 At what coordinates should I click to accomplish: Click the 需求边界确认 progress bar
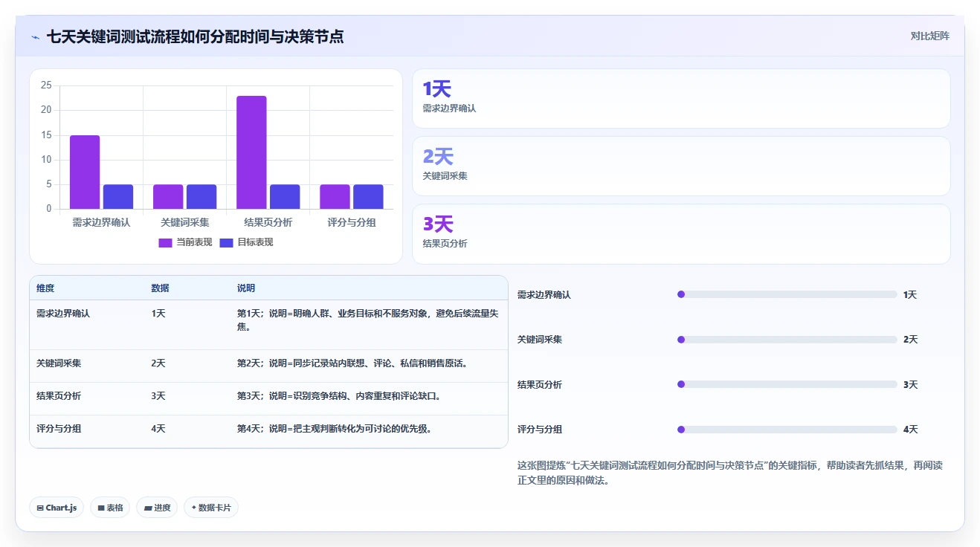(x=787, y=295)
